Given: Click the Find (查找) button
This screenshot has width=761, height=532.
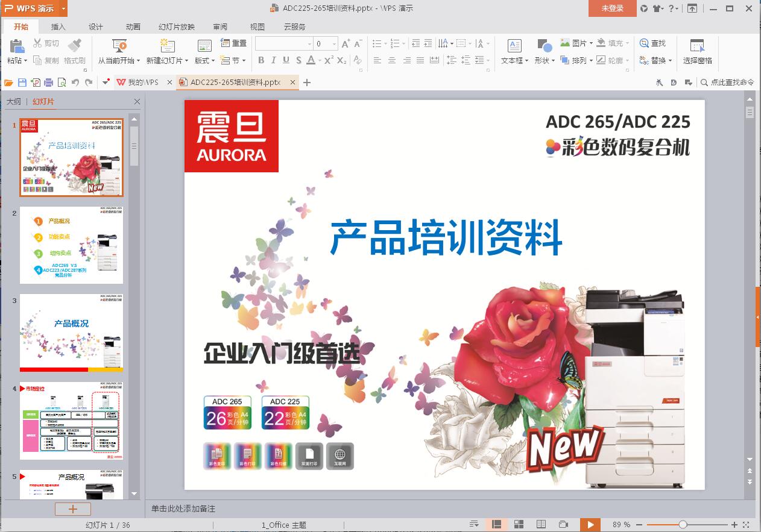Looking at the screenshot, I should 653,43.
